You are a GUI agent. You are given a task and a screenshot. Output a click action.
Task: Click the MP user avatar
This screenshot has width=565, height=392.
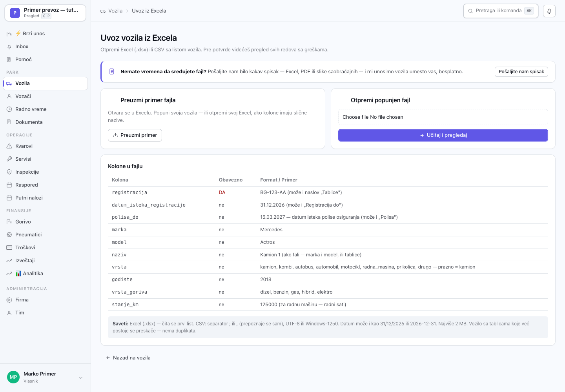13,377
